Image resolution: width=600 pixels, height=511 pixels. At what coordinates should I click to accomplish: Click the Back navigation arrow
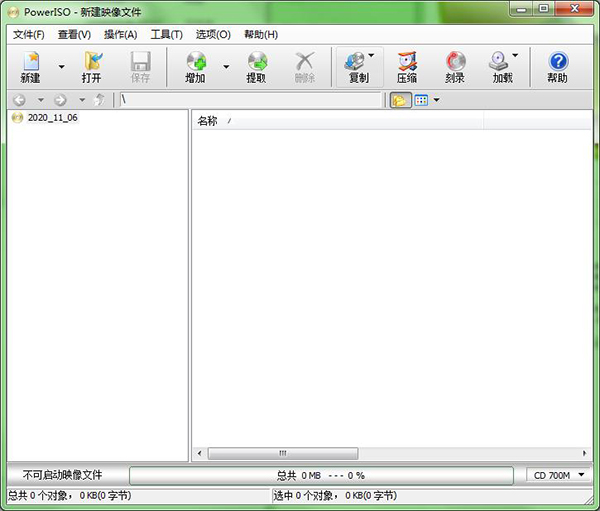19,100
